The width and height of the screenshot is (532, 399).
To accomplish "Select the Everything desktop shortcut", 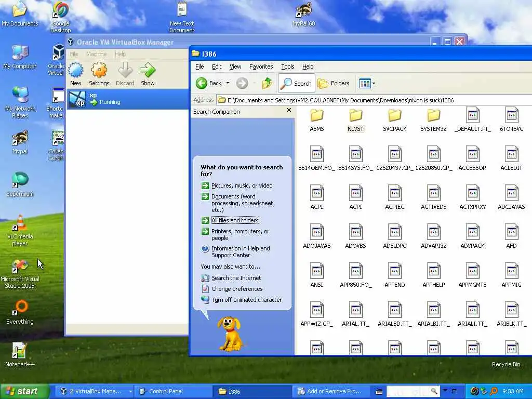I will tap(20, 312).
